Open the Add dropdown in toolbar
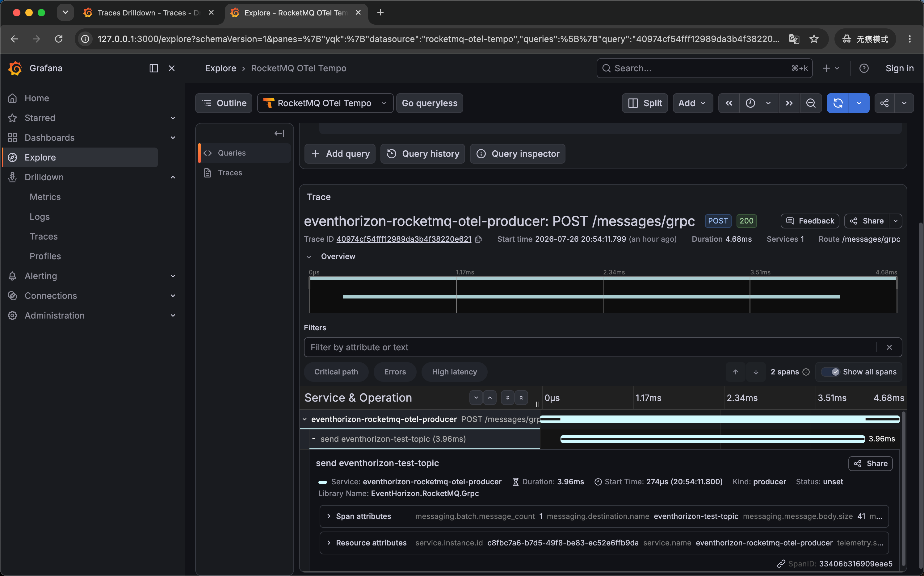The width and height of the screenshot is (924, 576). [x=693, y=103]
